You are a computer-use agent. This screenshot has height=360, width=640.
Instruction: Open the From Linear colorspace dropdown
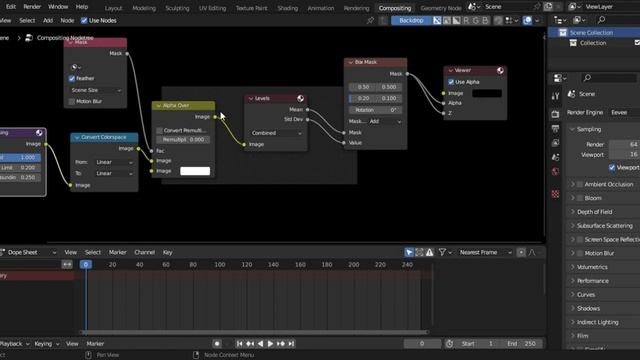pyautogui.click(x=114, y=162)
